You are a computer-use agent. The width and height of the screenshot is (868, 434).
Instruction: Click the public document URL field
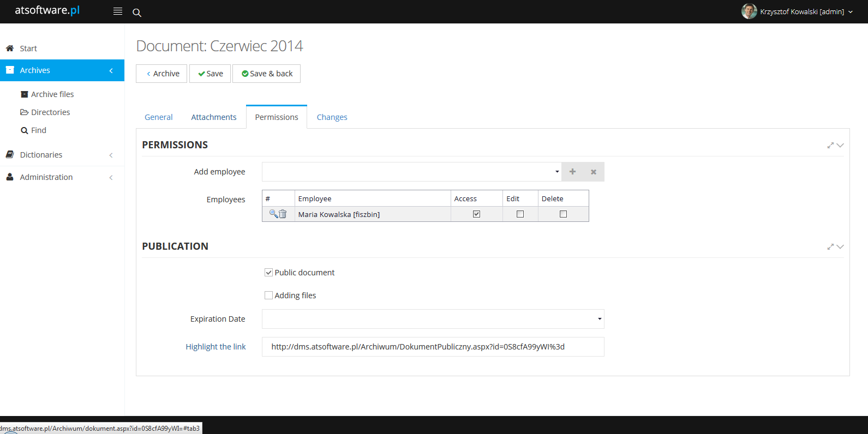[433, 347]
